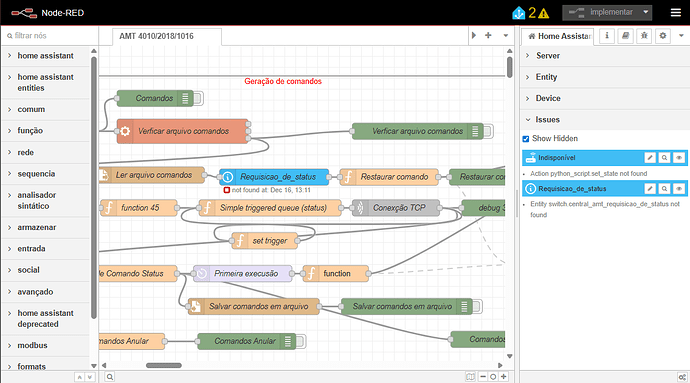This screenshot has width=690, height=383.
Task: Open the implementar deploy options dropdown
Action: [646, 12]
